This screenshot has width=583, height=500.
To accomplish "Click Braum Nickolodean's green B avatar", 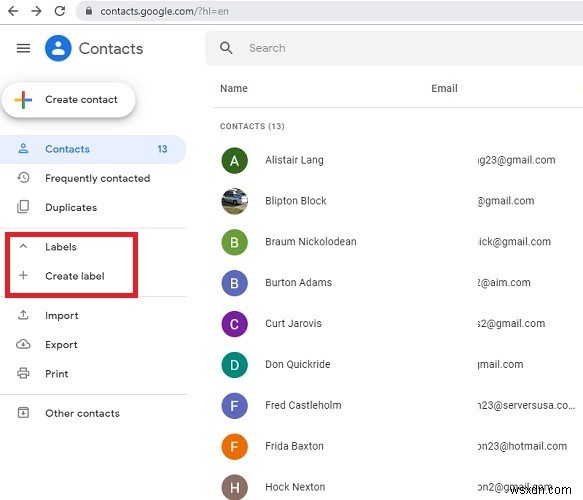I will (235, 242).
